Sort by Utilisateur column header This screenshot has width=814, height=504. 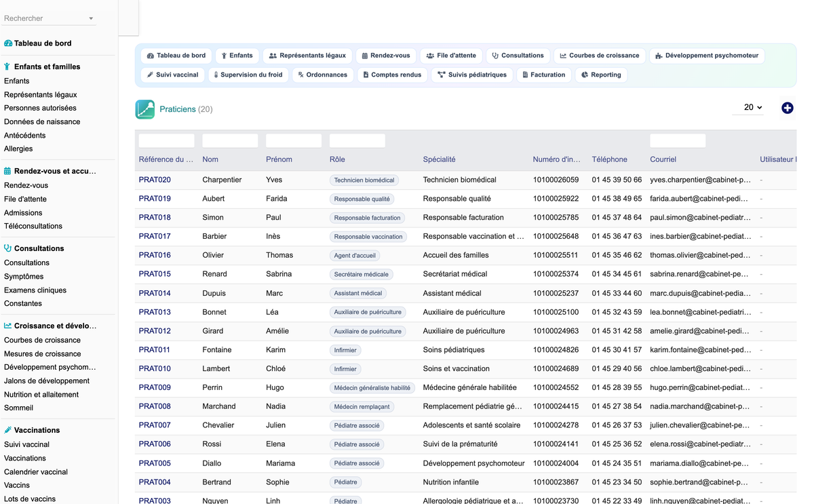(x=778, y=159)
